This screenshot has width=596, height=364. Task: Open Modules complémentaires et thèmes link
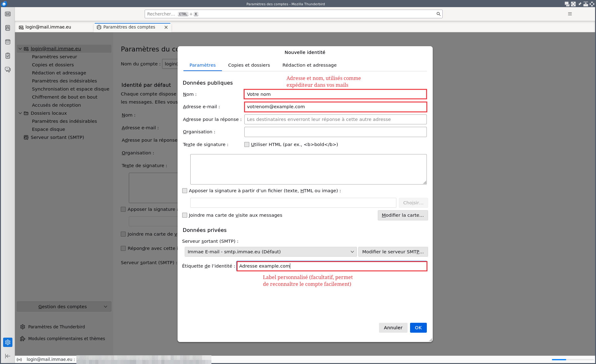pos(66,339)
